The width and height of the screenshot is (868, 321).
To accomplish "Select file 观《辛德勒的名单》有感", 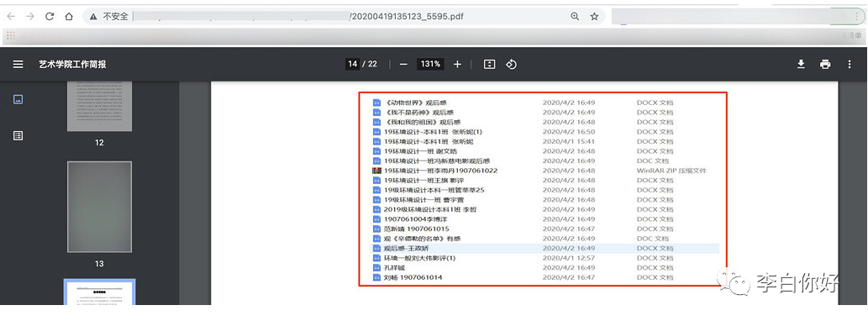I will pyautogui.click(x=423, y=239).
